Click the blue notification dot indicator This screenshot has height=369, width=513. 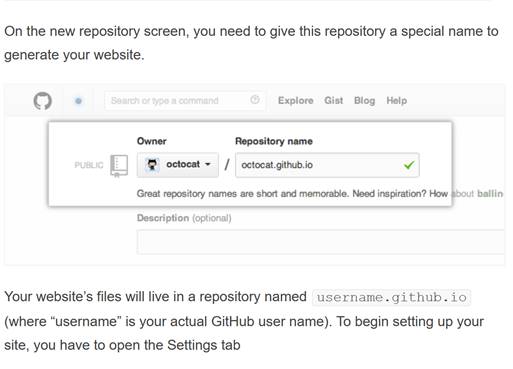pos(78,101)
